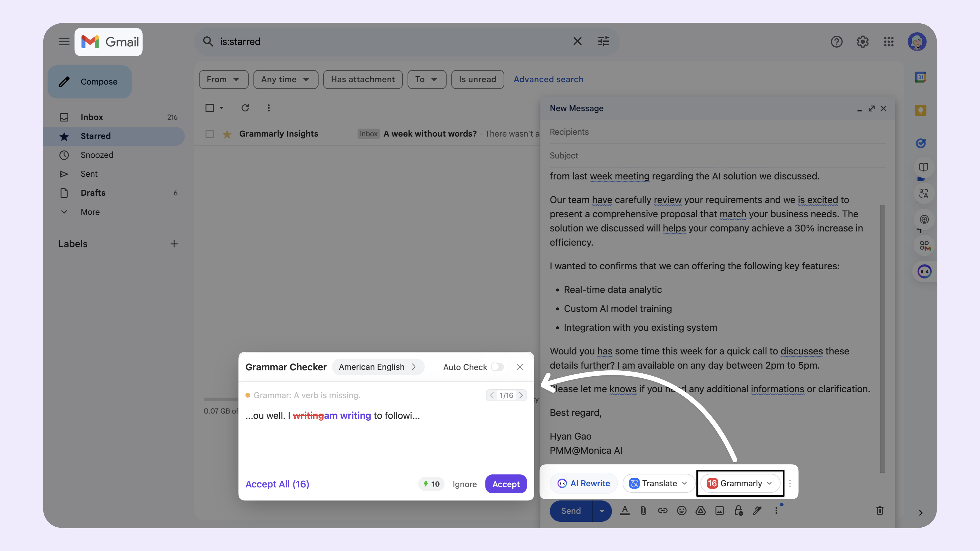Tick the Grammarly Insights email checkbox
This screenshot has height=551, width=980.
click(x=210, y=134)
